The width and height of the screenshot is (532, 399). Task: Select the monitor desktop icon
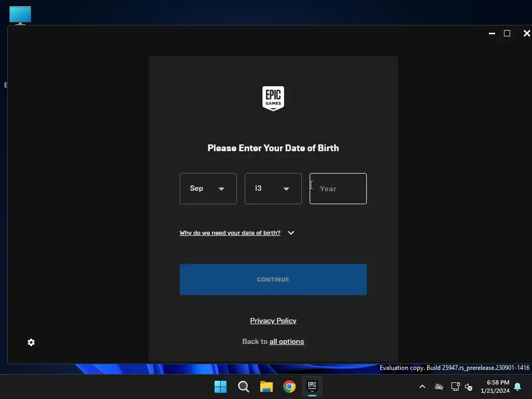[20, 15]
